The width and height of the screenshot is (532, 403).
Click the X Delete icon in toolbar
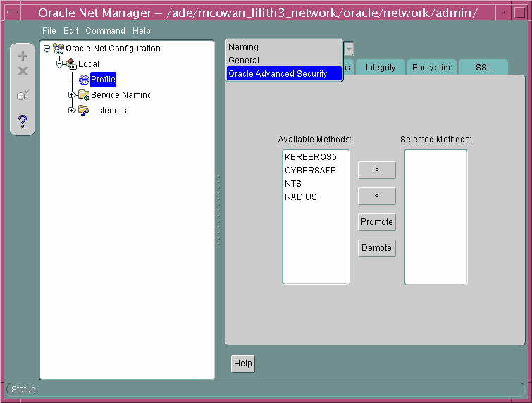click(23, 71)
